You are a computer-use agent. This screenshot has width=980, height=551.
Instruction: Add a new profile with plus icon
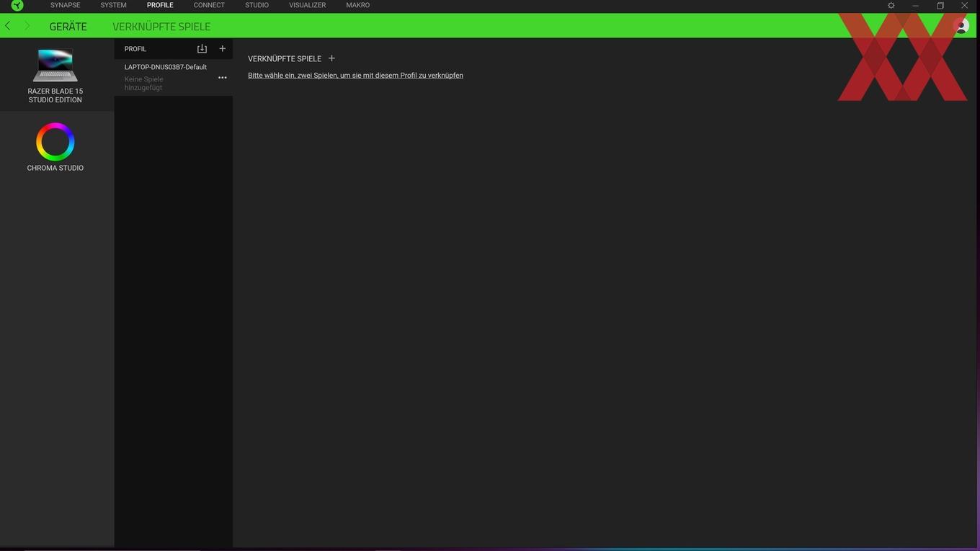click(x=222, y=49)
